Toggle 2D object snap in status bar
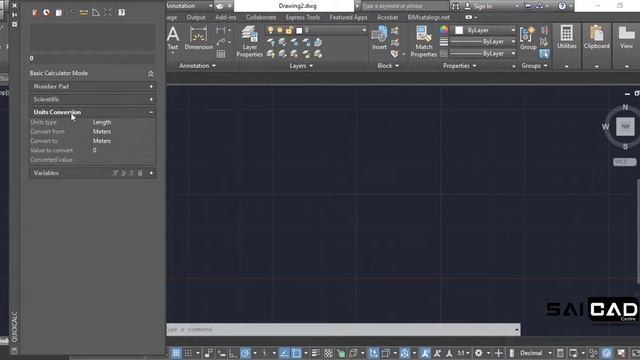Image resolution: width=640 pixels, height=360 pixels. 296,353
